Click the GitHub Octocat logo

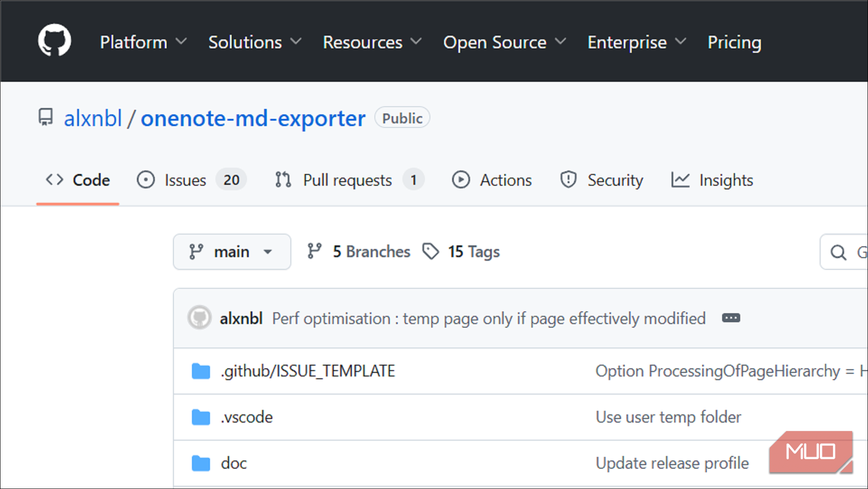(x=54, y=41)
